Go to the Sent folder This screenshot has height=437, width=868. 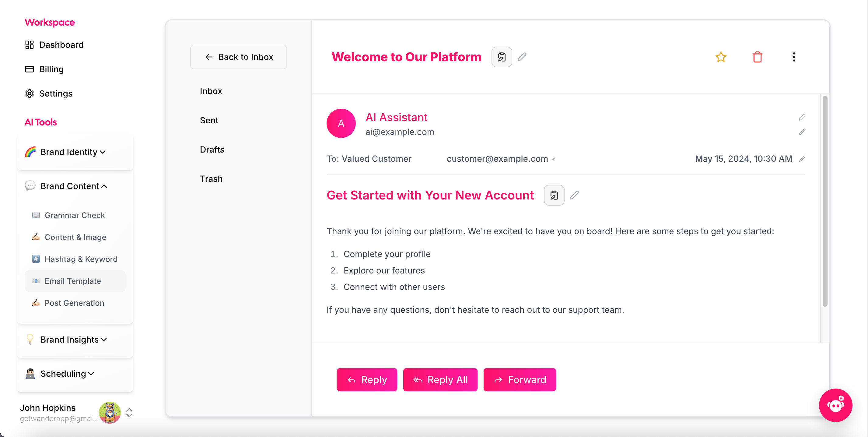pyautogui.click(x=209, y=120)
